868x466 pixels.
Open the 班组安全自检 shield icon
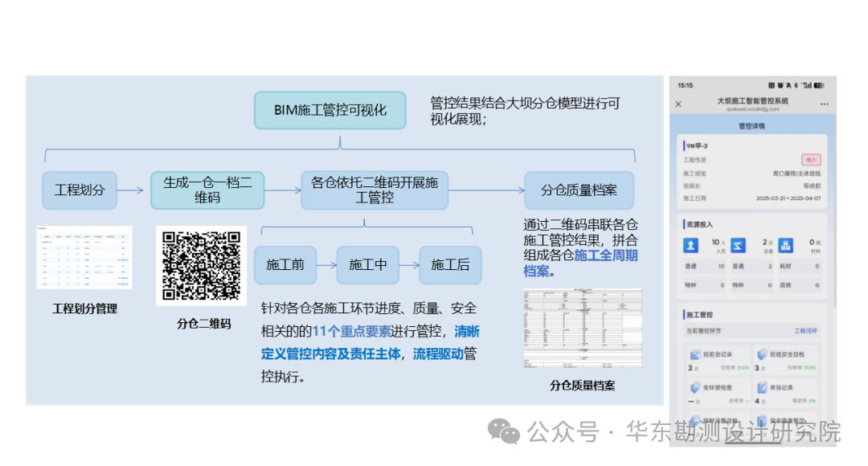[x=762, y=354]
